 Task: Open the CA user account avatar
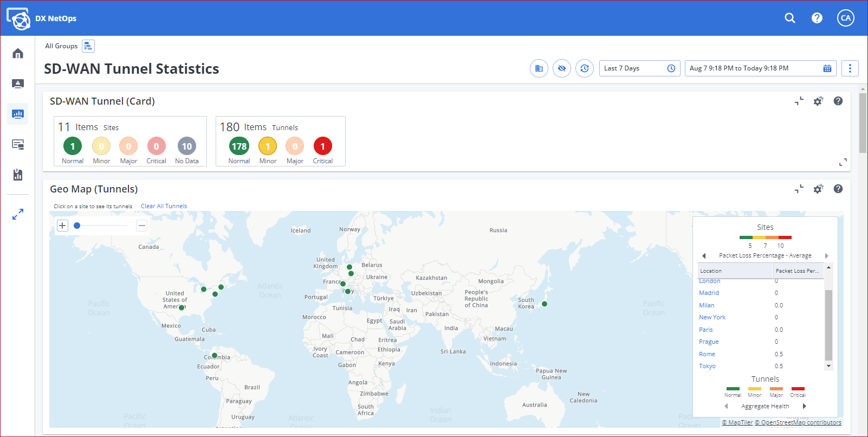coord(845,18)
